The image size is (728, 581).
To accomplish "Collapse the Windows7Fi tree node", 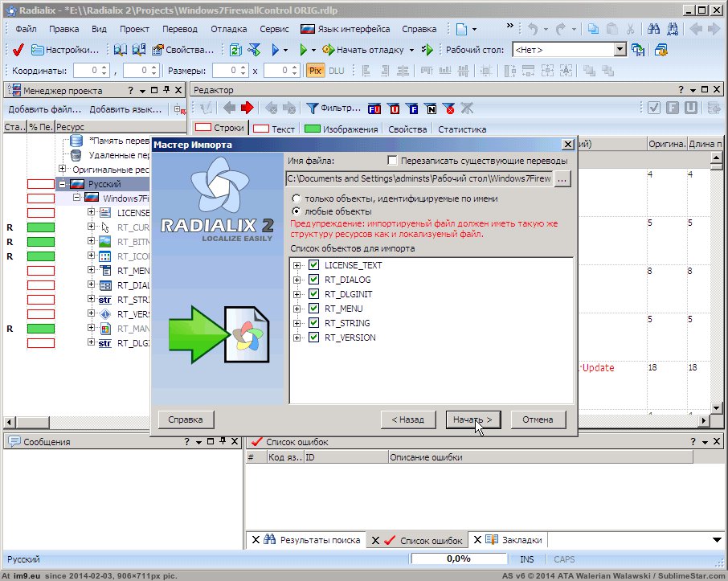I will (76, 198).
